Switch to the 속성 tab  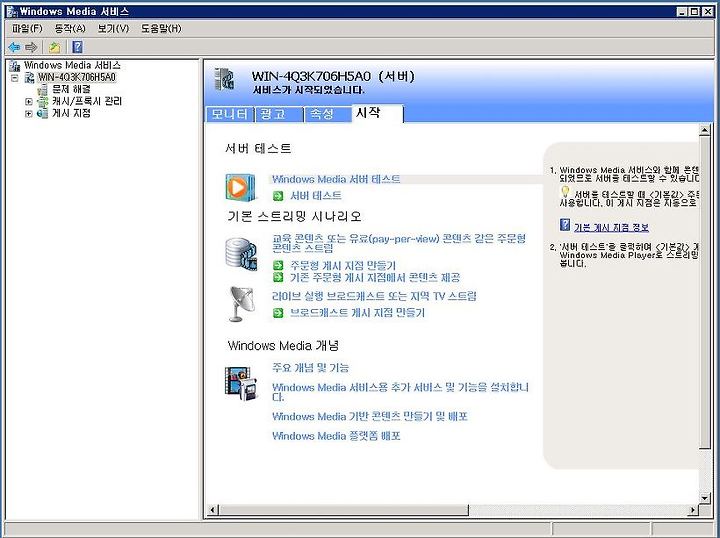pos(327,114)
